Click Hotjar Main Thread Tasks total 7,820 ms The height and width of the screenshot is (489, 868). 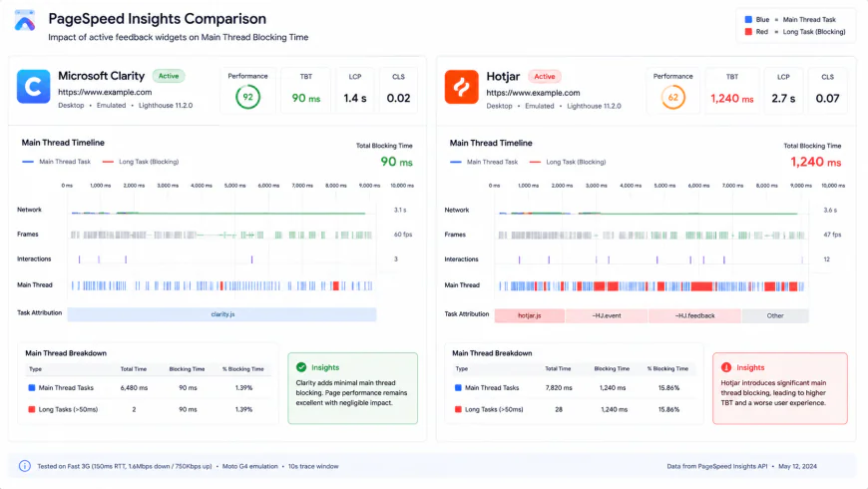(x=559, y=387)
